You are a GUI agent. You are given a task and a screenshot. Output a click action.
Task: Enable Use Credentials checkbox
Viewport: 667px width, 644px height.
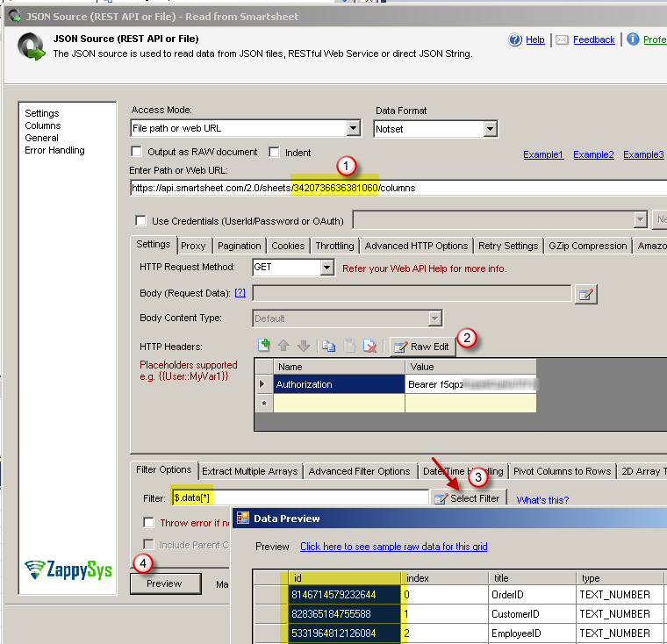tap(140, 221)
